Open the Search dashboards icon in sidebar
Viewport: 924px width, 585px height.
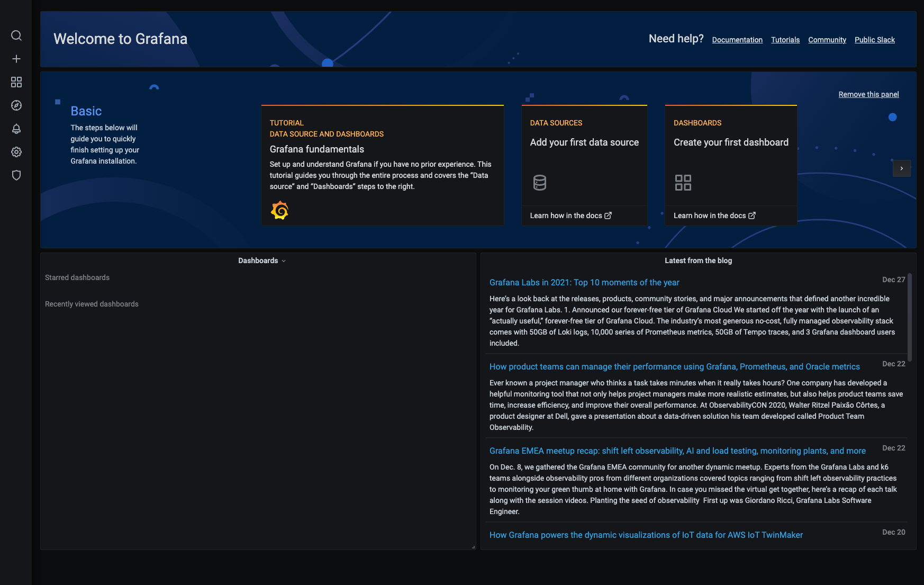pos(16,35)
